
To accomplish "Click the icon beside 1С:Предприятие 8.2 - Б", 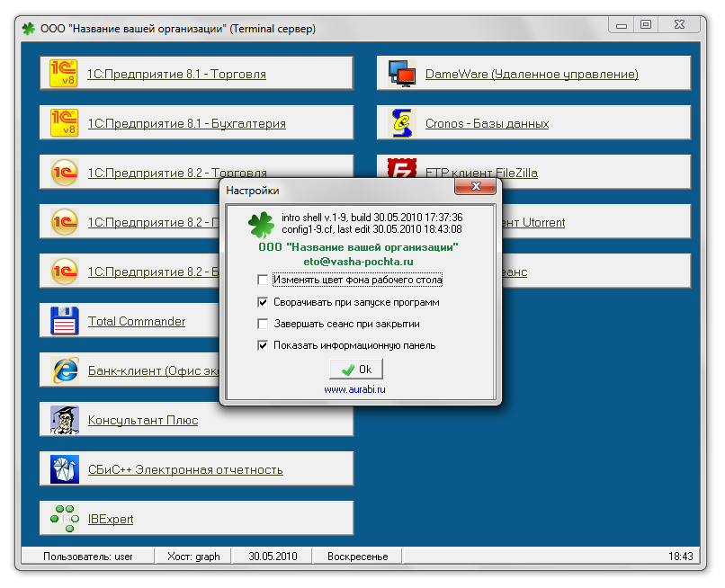I will tap(64, 272).
